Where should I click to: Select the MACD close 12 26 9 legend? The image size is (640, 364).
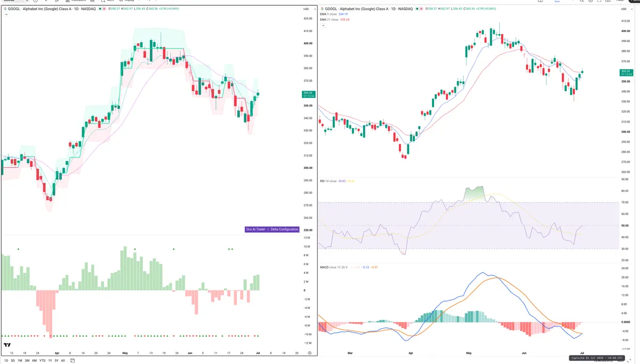333,266
